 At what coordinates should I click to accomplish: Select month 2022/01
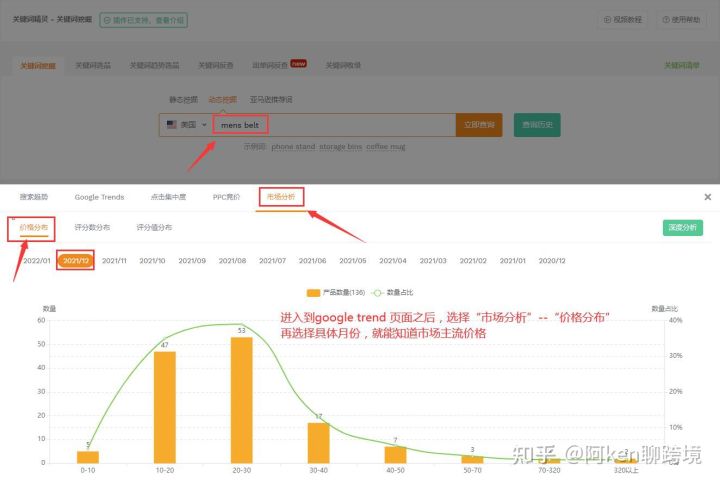tap(37, 260)
